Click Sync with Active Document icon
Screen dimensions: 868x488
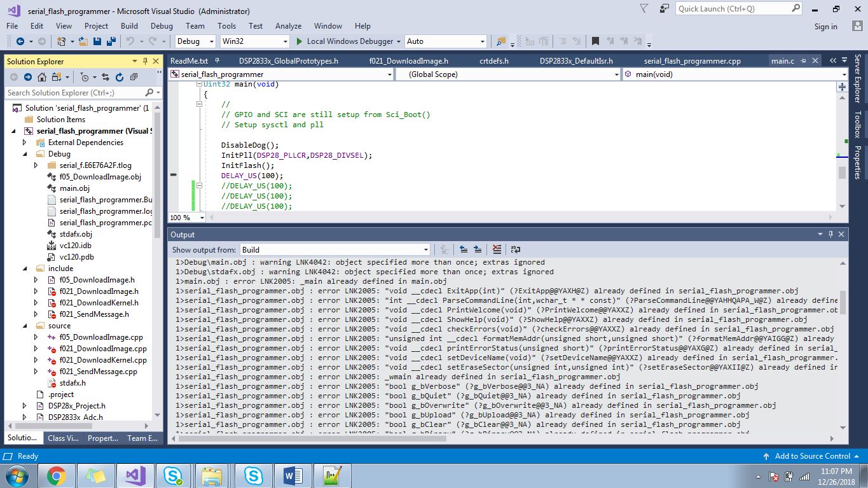click(106, 77)
